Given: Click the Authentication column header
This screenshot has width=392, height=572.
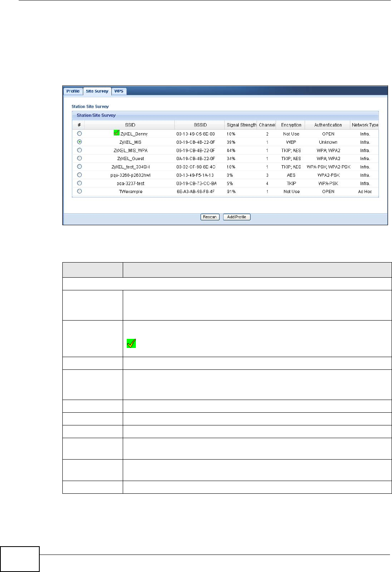Looking at the screenshot, I should [x=328, y=125].
